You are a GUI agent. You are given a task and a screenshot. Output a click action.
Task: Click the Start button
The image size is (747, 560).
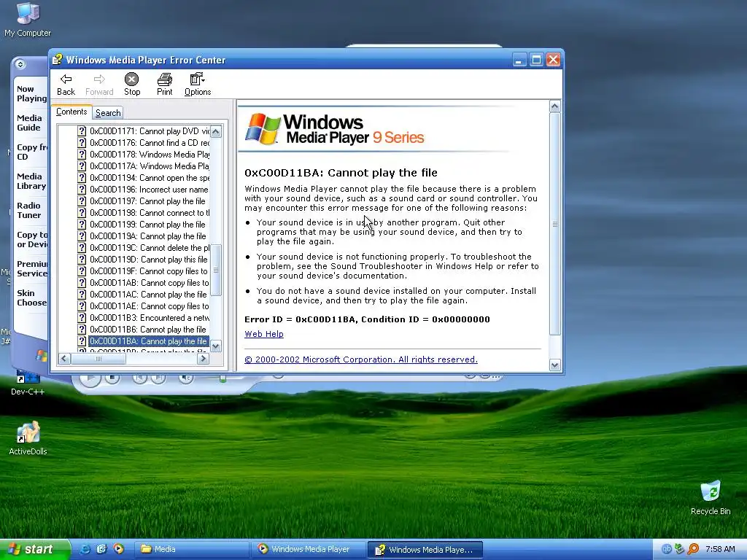tap(35, 550)
